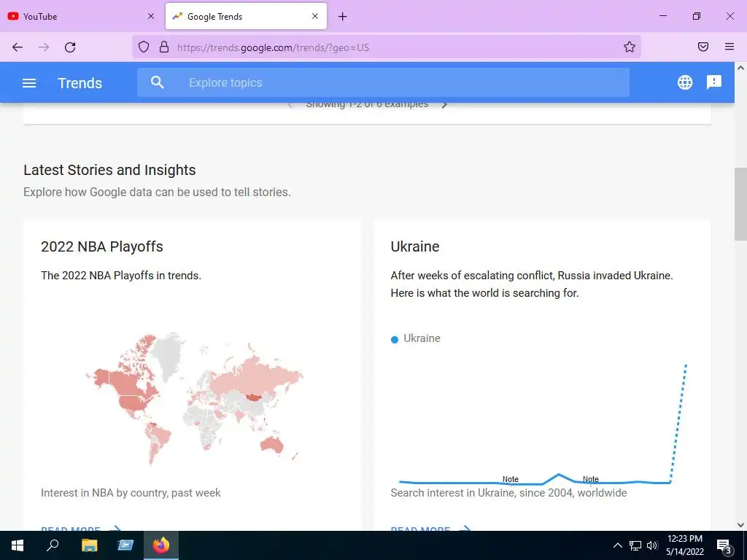This screenshot has width=747, height=560.
Task: Open the taskbar app beside File Explorer
Action: [x=125, y=545]
